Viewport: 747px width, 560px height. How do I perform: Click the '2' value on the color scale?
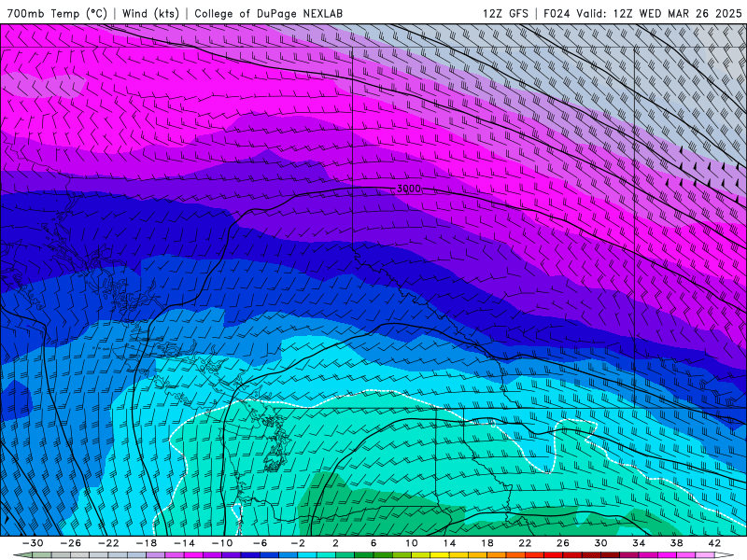pos(335,543)
